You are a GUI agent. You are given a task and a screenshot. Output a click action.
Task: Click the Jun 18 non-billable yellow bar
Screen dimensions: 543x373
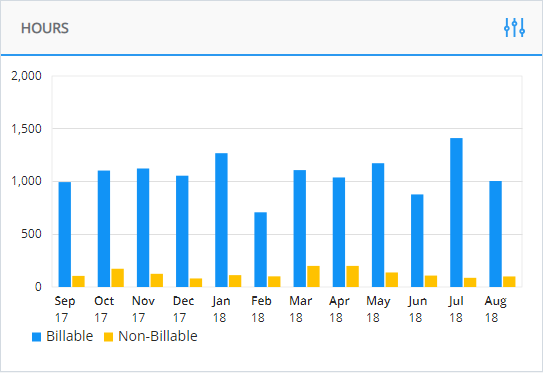[x=431, y=281]
